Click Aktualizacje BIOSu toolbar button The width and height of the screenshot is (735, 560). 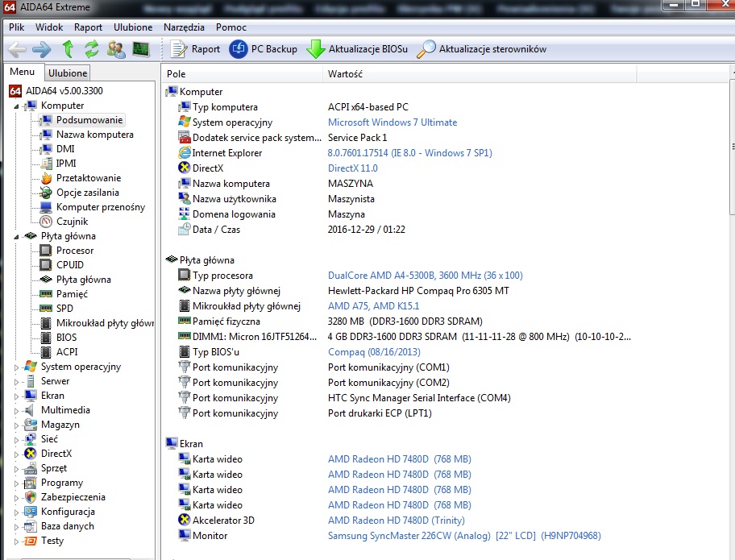(x=357, y=49)
